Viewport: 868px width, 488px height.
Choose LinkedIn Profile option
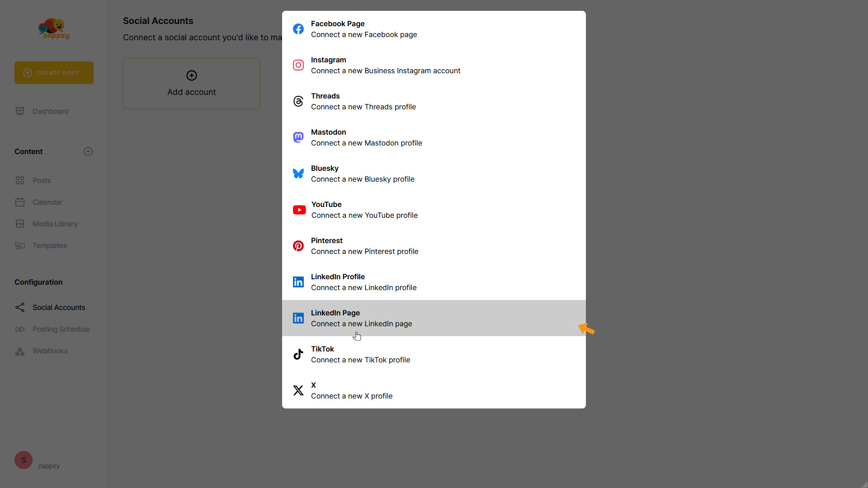[x=434, y=282]
